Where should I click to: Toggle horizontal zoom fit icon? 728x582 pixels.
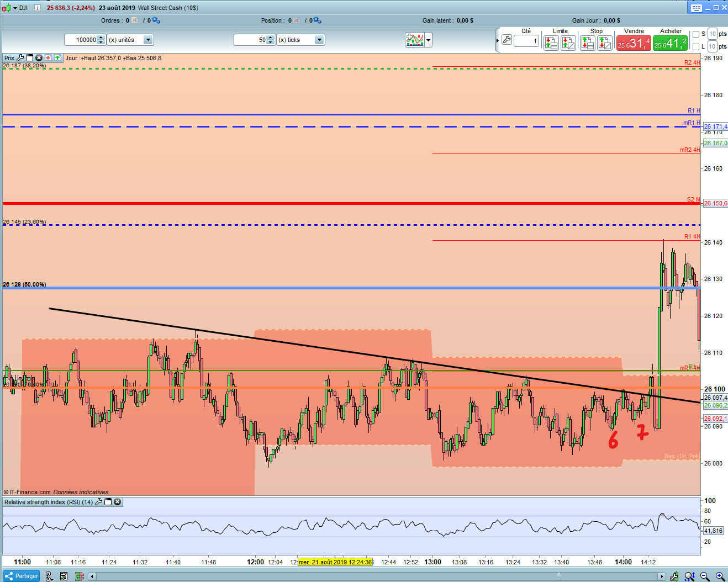(x=689, y=576)
